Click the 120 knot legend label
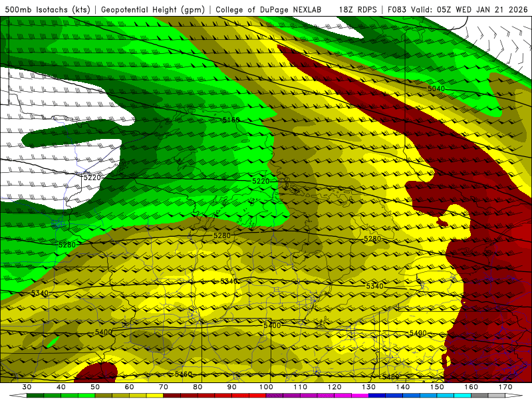Image resolution: width=532 pixels, height=399 pixels. pyautogui.click(x=334, y=387)
